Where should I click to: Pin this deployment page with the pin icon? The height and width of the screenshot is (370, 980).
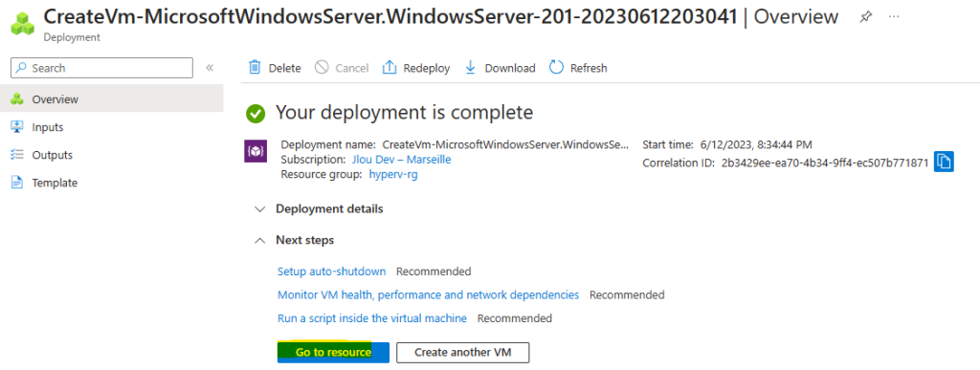[865, 17]
